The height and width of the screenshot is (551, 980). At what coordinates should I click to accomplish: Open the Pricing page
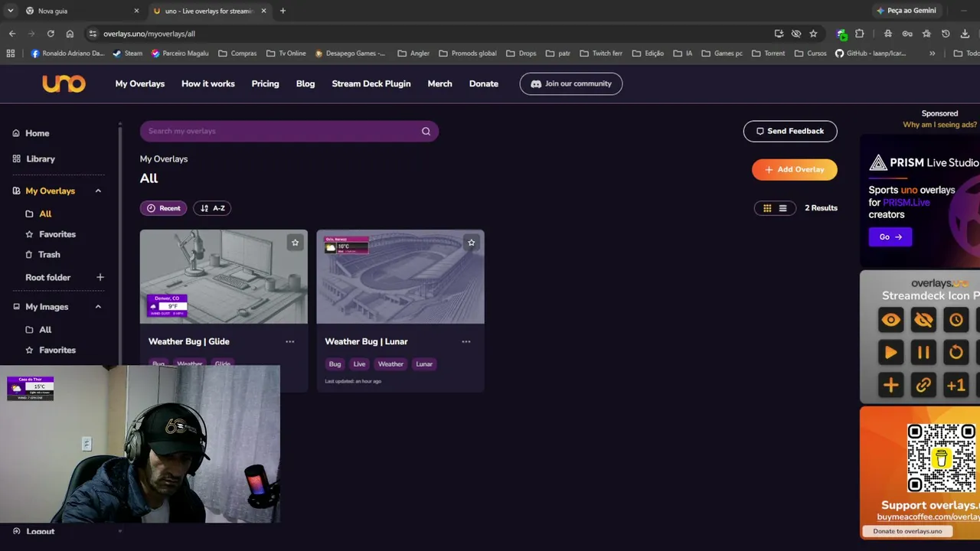click(265, 83)
